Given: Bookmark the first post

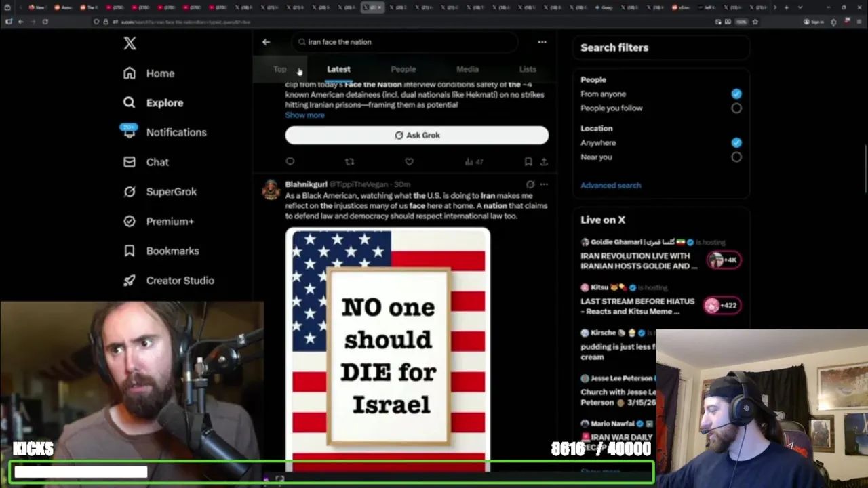Looking at the screenshot, I should click(528, 161).
